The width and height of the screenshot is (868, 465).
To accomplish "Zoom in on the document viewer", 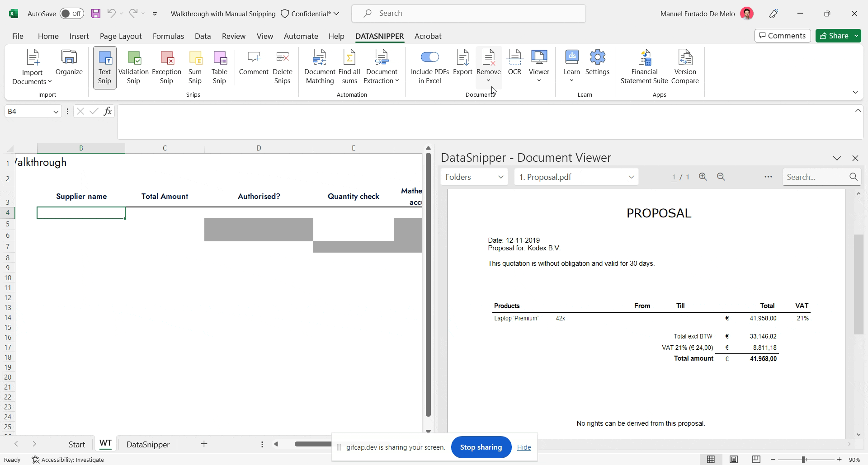I will click(x=703, y=177).
